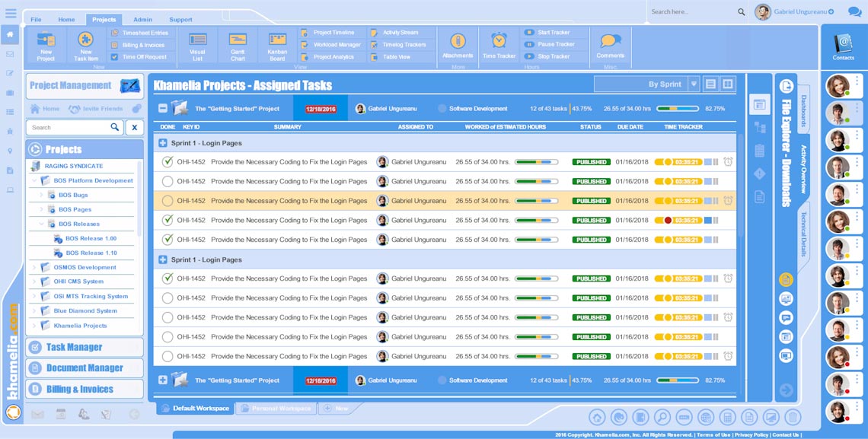This screenshot has width=868, height=439.
Task: Click the New Project ribbon button
Action: click(x=46, y=46)
